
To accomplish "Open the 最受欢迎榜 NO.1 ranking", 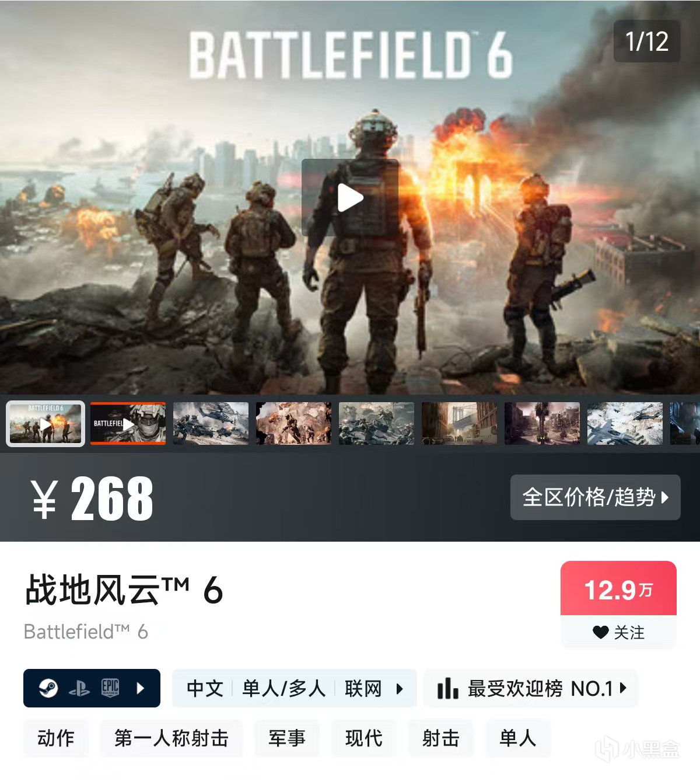I will (x=531, y=688).
